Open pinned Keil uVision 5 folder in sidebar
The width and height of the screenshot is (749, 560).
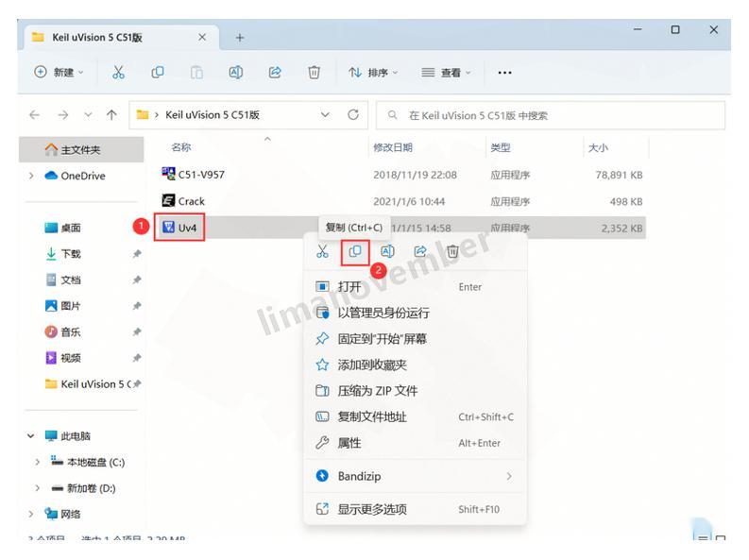(x=89, y=383)
